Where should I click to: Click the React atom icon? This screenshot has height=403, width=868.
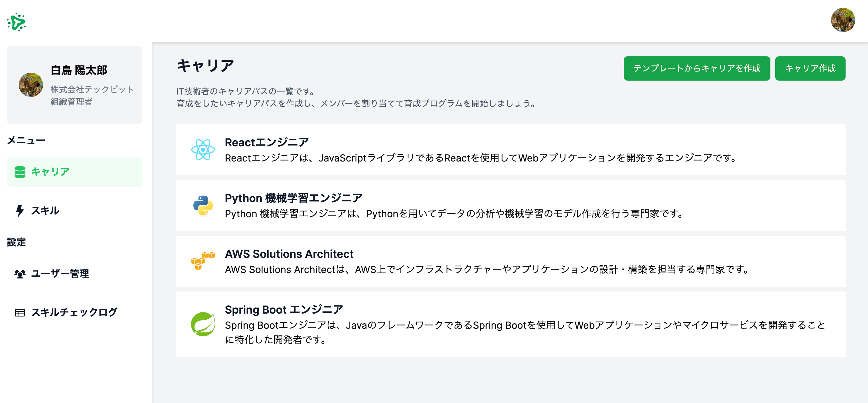pos(203,150)
